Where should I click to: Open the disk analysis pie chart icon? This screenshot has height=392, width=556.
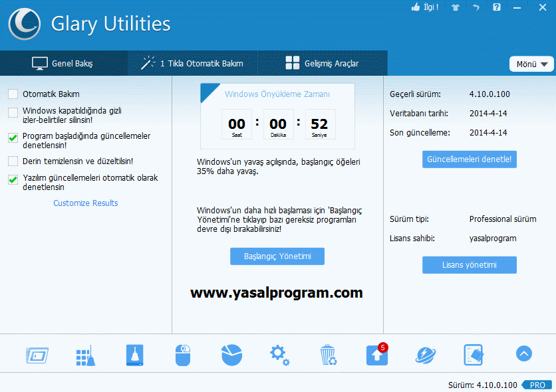(x=231, y=355)
